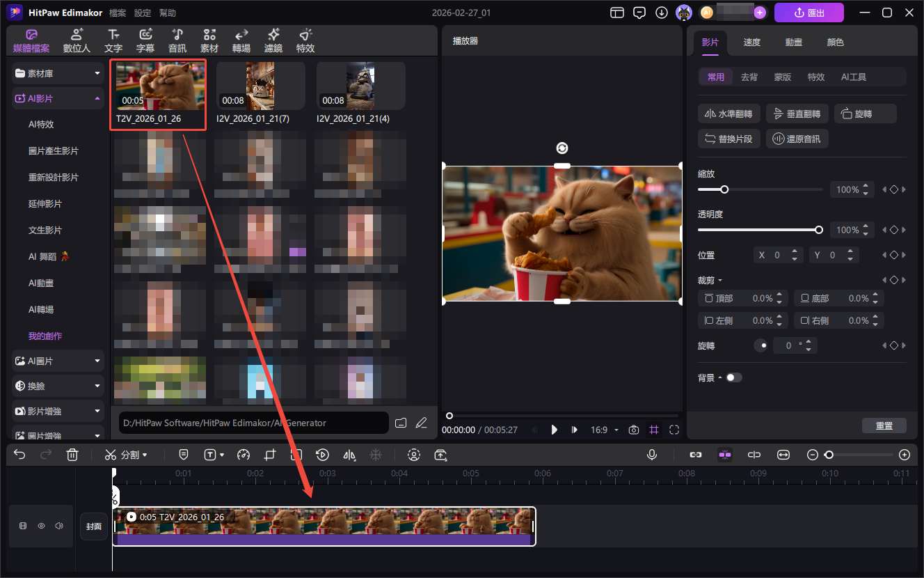
Task: Click the undo arrow in timeline toolbar
Action: tap(19, 455)
